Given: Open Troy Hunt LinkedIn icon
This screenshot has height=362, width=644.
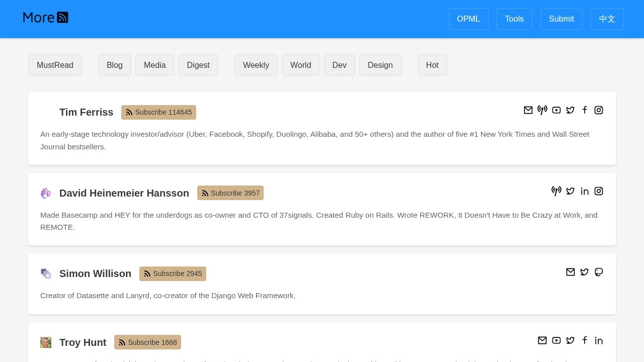Looking at the screenshot, I should pyautogui.click(x=599, y=340).
